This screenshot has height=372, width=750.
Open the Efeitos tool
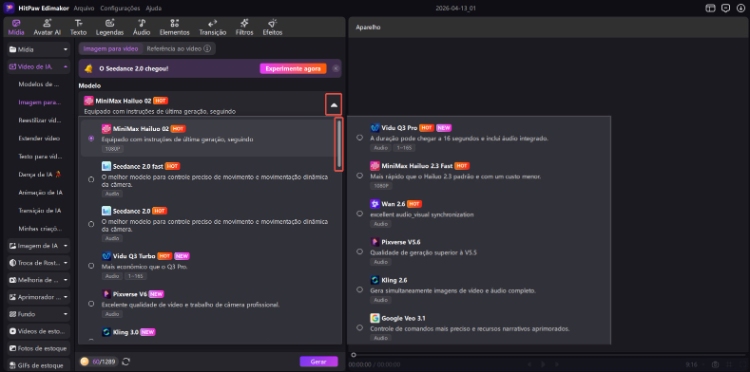272,27
